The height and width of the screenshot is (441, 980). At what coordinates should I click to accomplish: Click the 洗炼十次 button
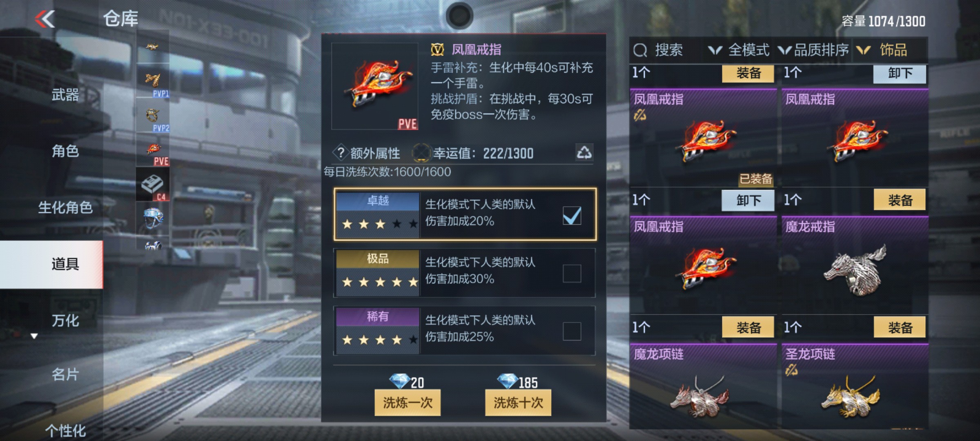(518, 403)
